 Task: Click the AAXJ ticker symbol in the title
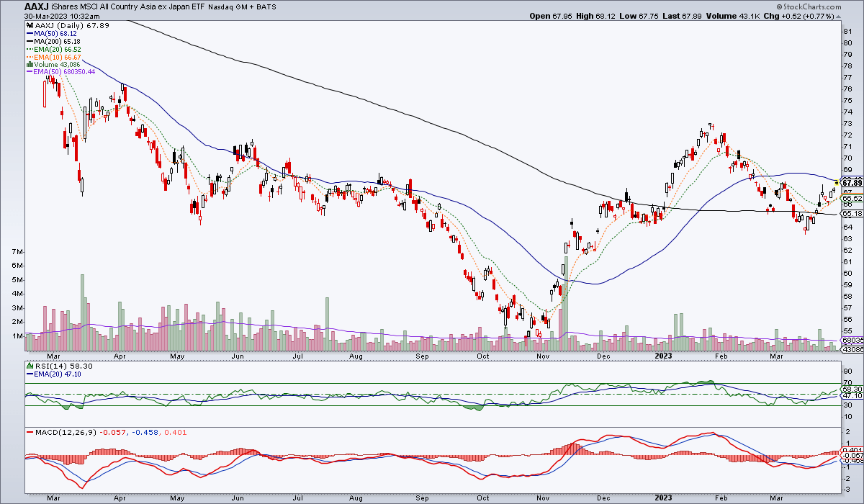pos(38,6)
